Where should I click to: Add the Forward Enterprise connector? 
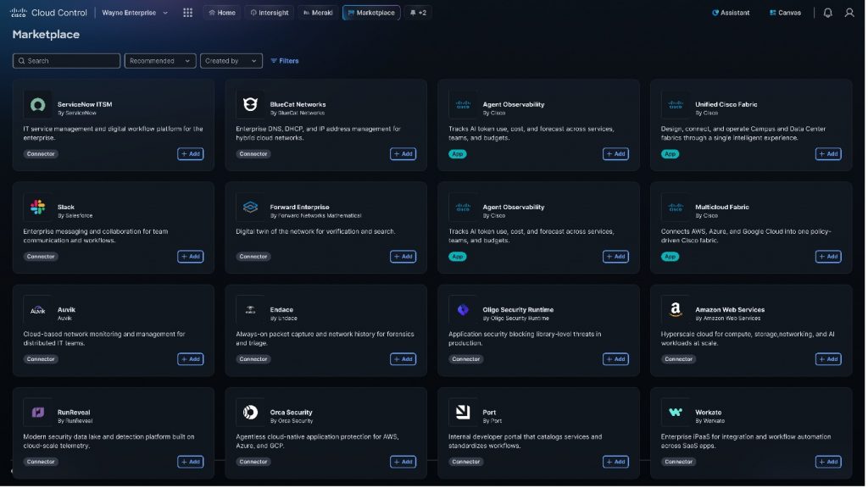pyautogui.click(x=404, y=258)
